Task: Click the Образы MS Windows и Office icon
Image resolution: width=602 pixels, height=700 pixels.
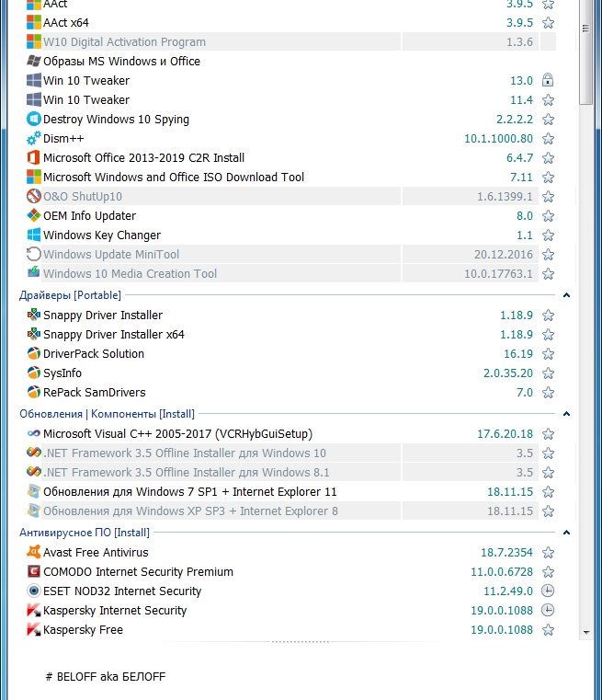Action: (x=33, y=61)
